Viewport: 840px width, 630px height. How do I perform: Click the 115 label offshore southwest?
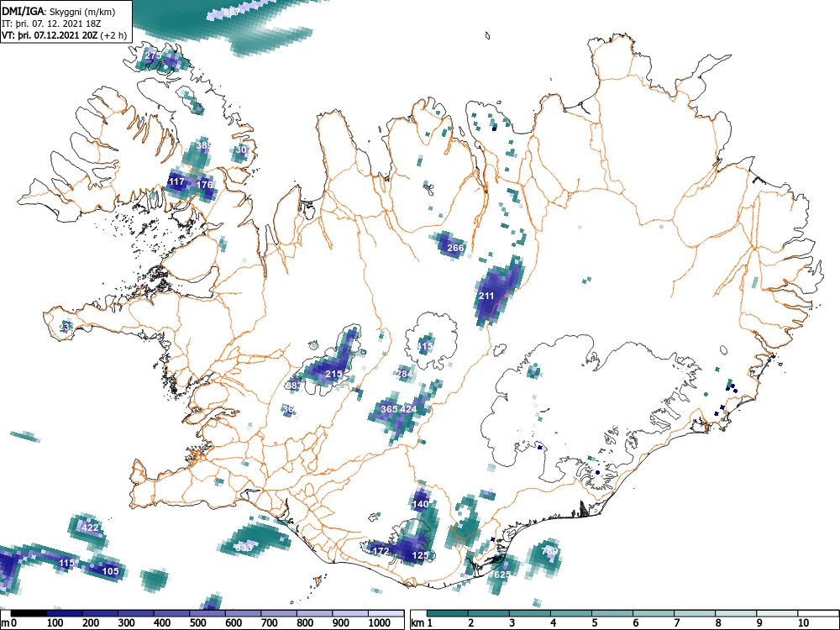pyautogui.click(x=67, y=563)
